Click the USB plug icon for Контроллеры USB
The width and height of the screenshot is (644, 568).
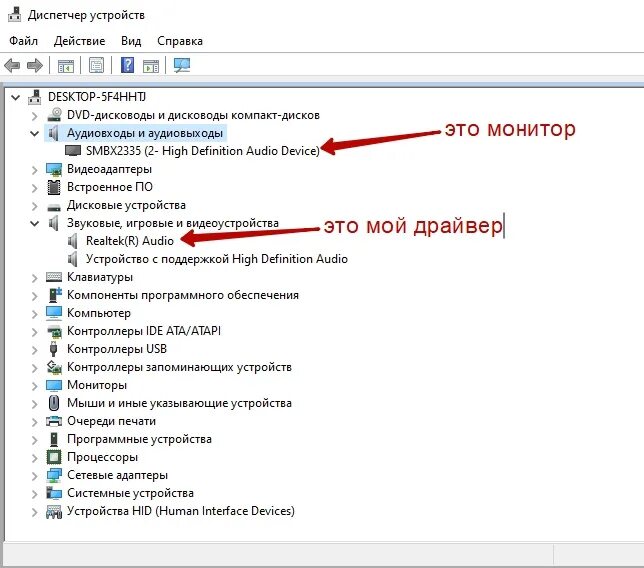click(x=53, y=349)
